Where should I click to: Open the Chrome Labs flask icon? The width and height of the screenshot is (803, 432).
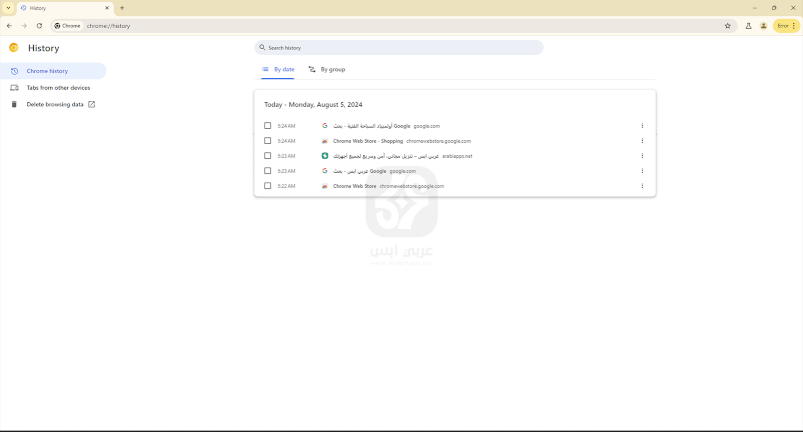(748, 26)
